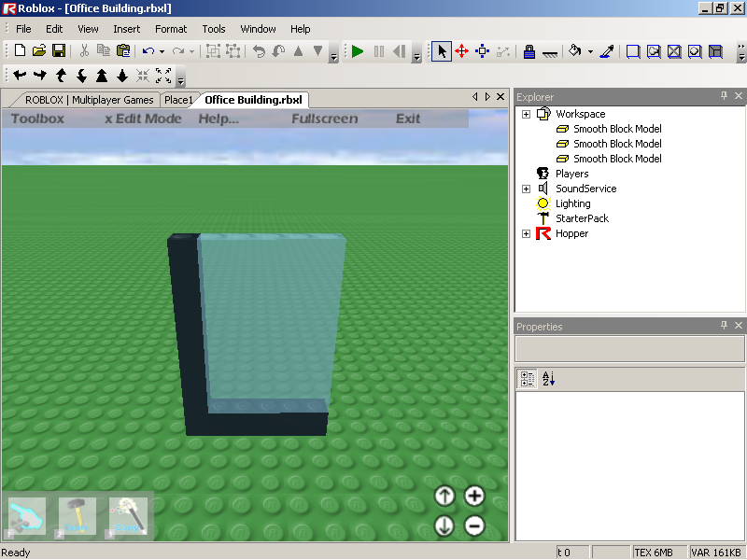This screenshot has width=747, height=560.
Task: Click the Save floppy disk icon
Action: (x=58, y=51)
